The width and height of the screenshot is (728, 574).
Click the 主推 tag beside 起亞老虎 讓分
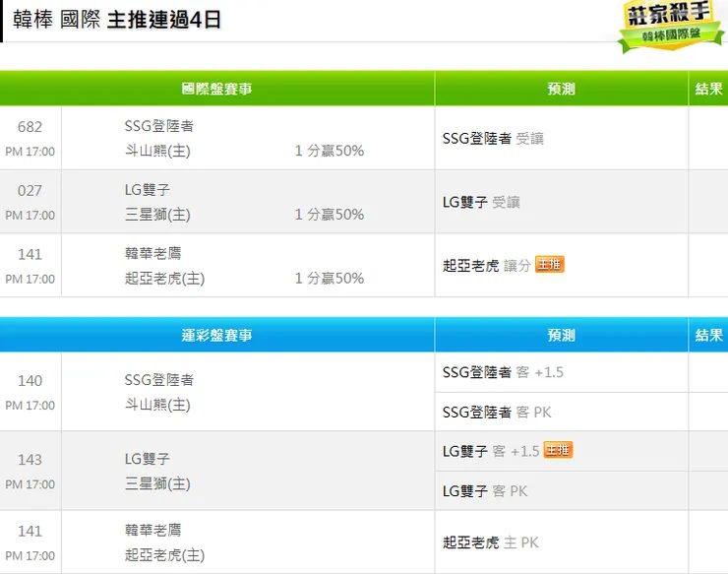549,265
